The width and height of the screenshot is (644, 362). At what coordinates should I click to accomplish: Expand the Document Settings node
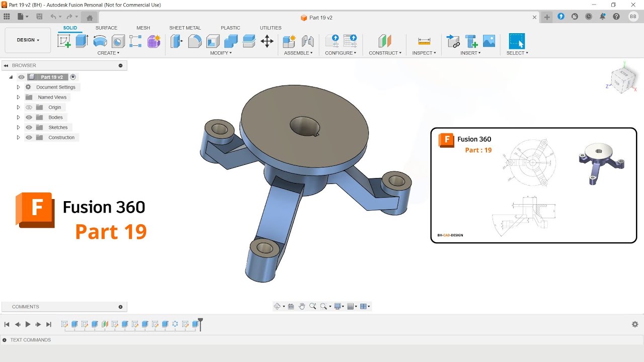[x=18, y=87]
